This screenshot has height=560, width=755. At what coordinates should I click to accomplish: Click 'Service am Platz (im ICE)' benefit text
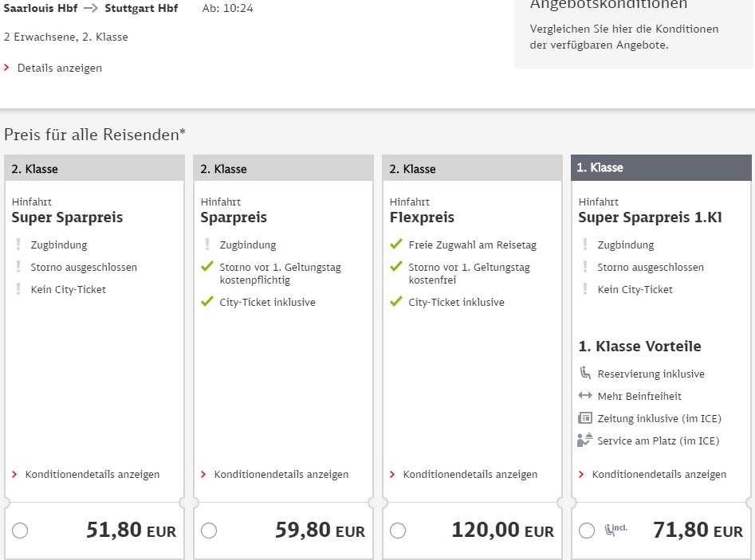pyautogui.click(x=659, y=441)
